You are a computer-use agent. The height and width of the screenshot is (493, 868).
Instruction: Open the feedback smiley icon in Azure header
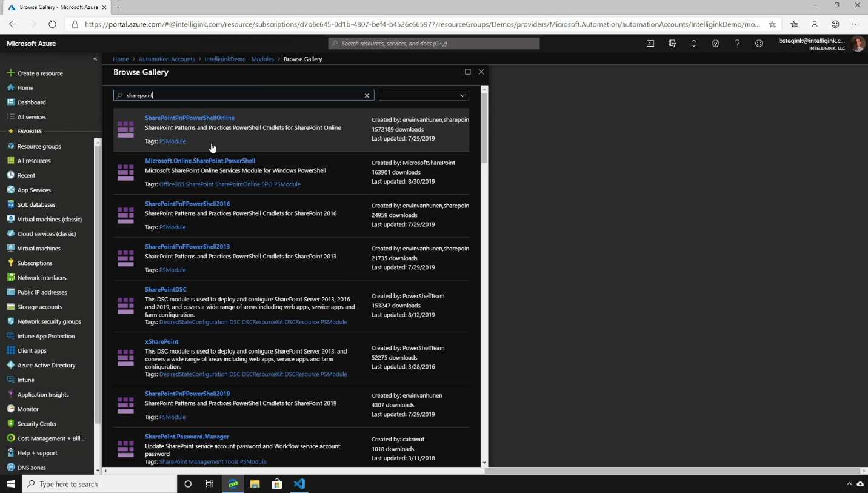tap(759, 44)
